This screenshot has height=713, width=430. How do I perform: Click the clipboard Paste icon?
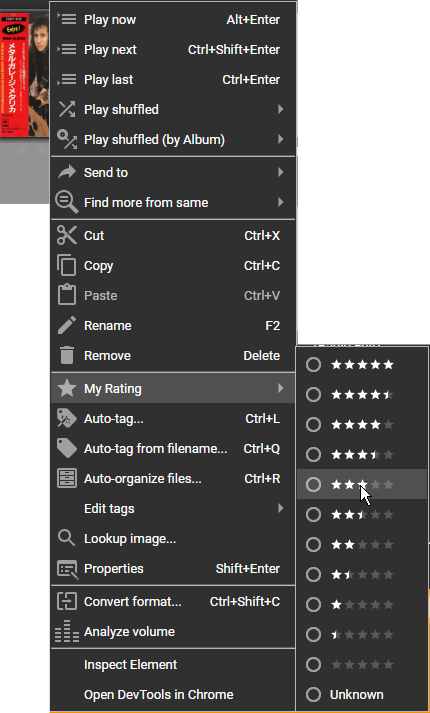[67, 296]
